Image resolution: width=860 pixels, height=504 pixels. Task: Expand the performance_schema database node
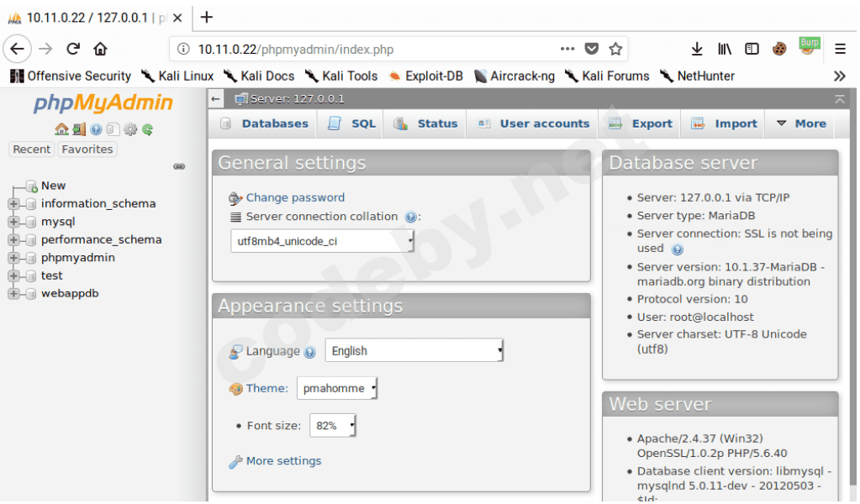[13, 240]
